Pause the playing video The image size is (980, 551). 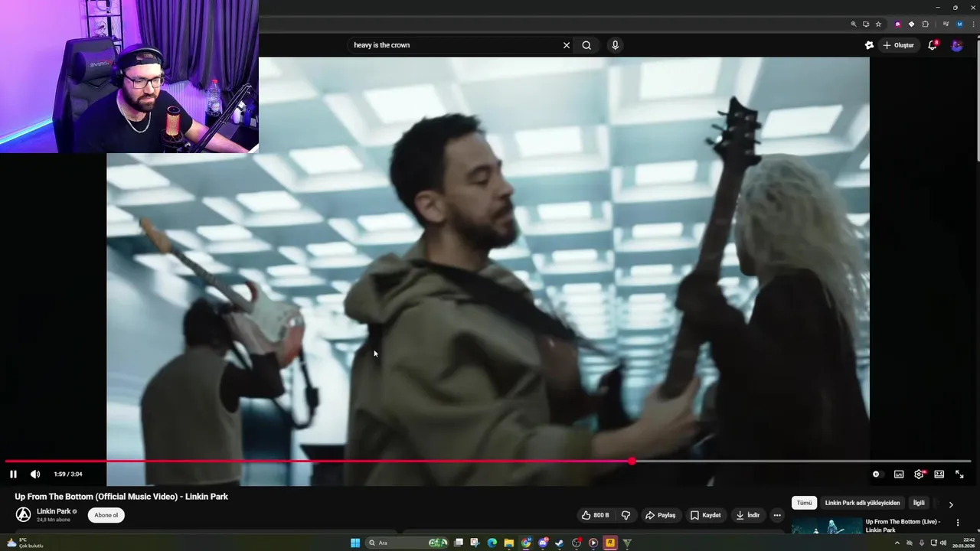pyautogui.click(x=13, y=474)
